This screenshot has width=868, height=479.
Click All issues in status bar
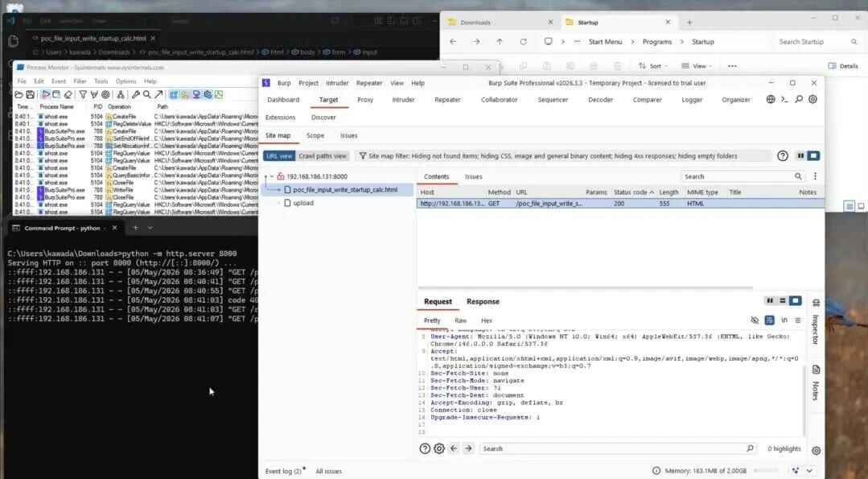pyautogui.click(x=328, y=471)
